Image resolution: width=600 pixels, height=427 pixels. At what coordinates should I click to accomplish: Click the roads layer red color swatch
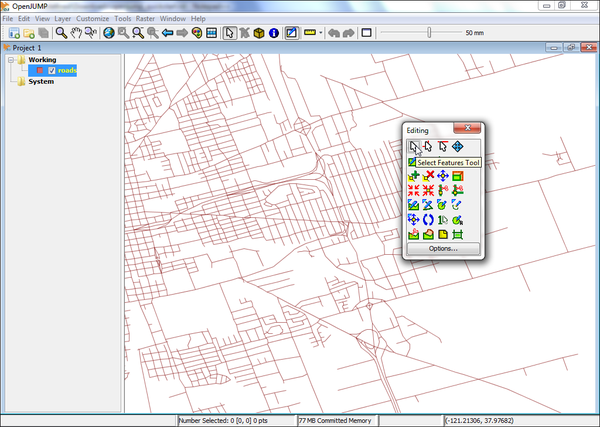click(x=40, y=71)
